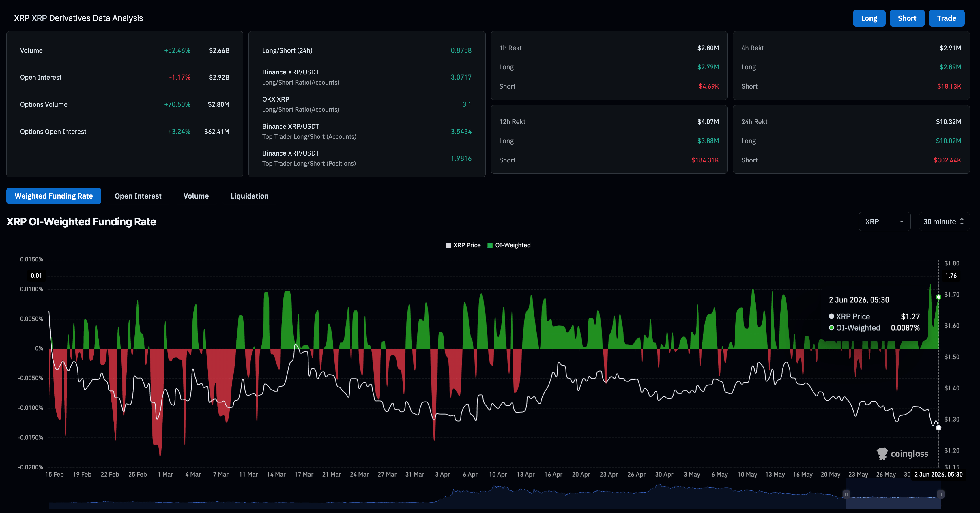The height and width of the screenshot is (513, 980).
Task: Click the Top Trader Positions ratio 1.9816
Action: (461, 158)
